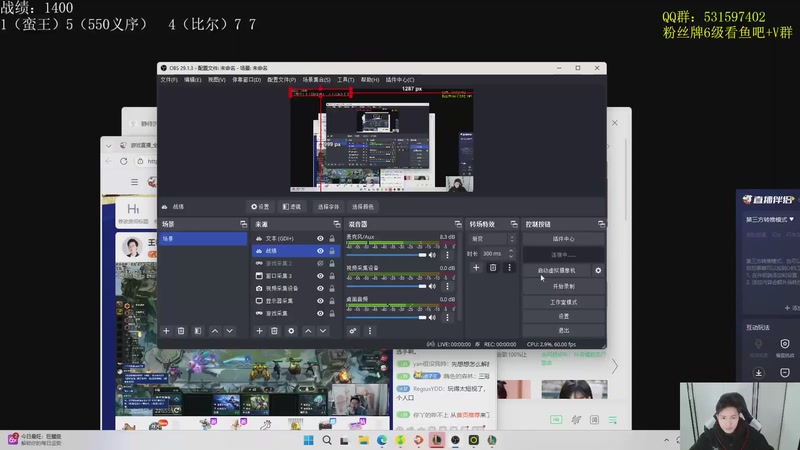800x450 pixels.
Task: Click Windows Start button on taskbar
Action: click(x=309, y=440)
